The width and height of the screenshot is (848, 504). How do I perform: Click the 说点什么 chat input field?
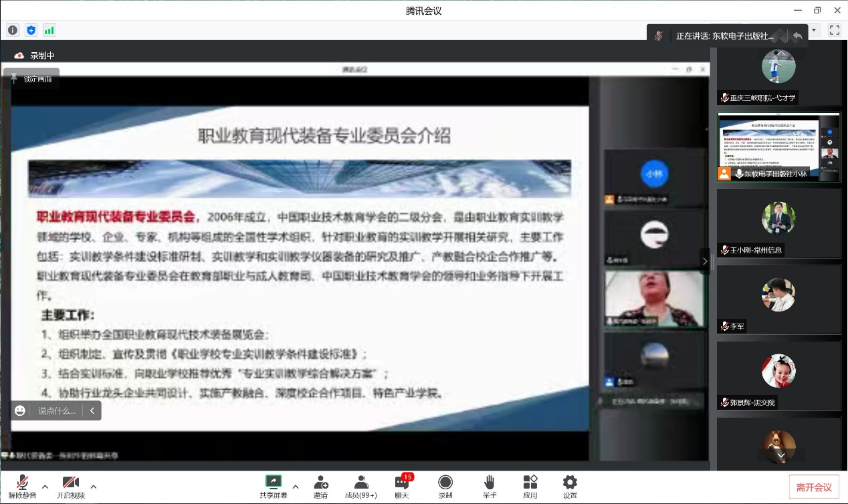tap(57, 410)
